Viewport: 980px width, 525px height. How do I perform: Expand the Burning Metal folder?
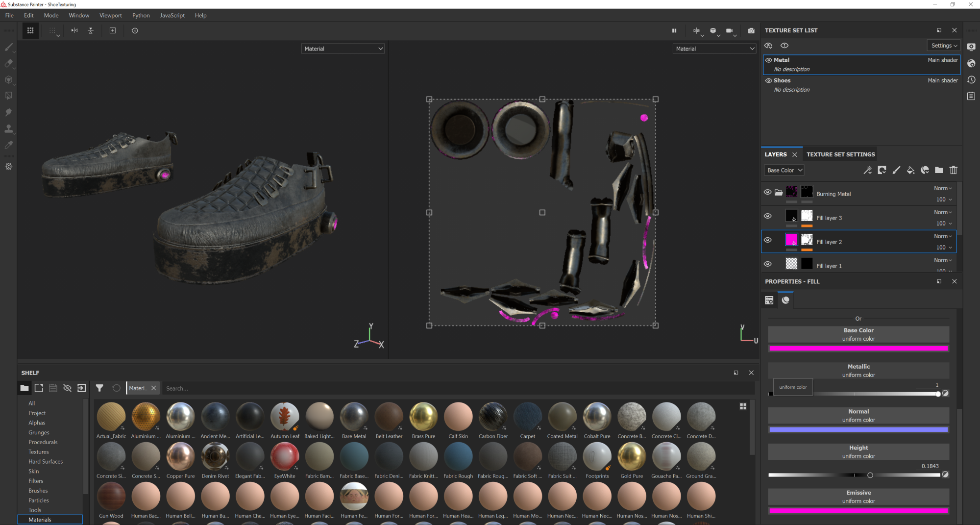coord(779,192)
